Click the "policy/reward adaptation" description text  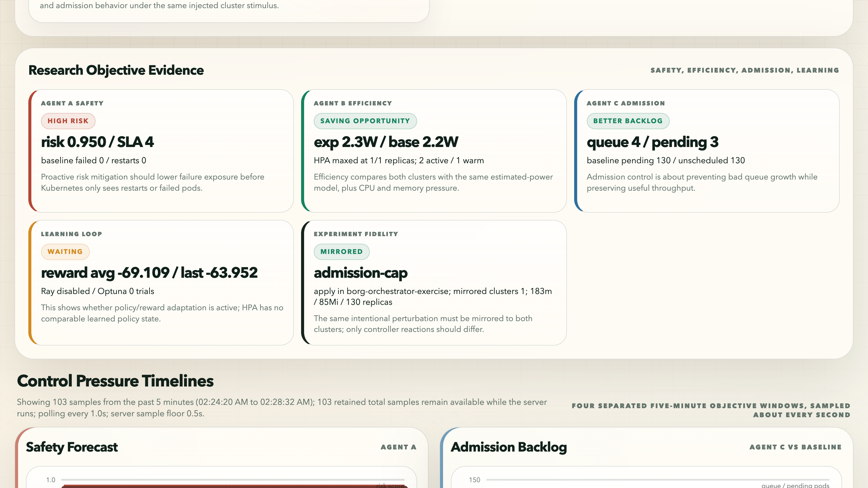(x=162, y=313)
